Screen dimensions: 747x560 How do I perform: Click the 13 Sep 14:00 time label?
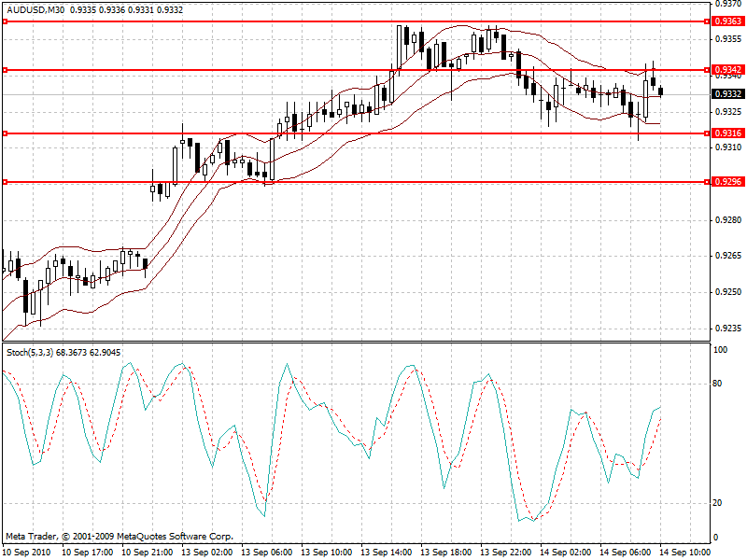385,553
